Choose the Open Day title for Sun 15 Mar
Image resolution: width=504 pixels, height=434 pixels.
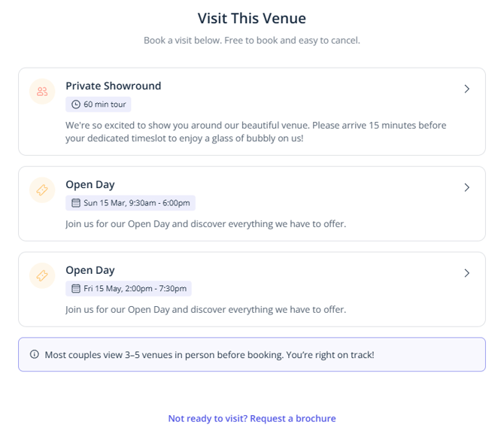(x=90, y=184)
